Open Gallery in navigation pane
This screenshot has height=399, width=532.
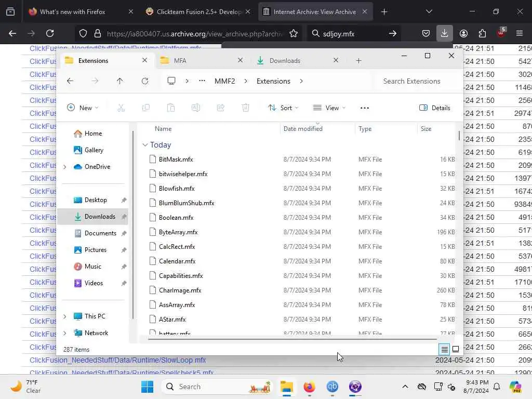tap(94, 150)
